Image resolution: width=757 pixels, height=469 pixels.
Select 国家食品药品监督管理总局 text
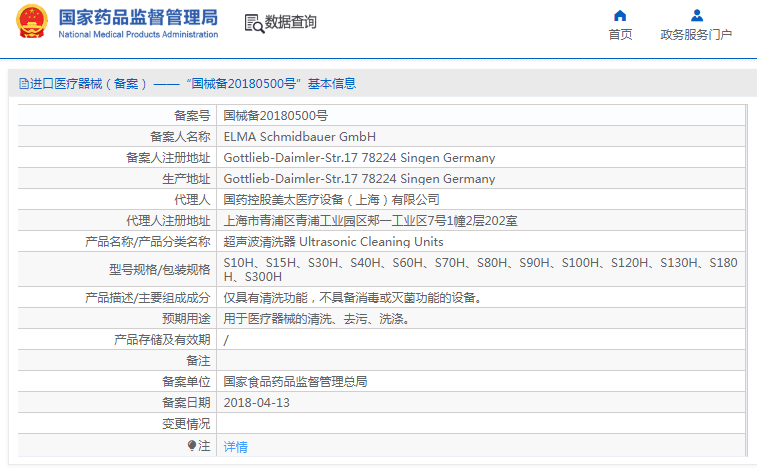[295, 382]
